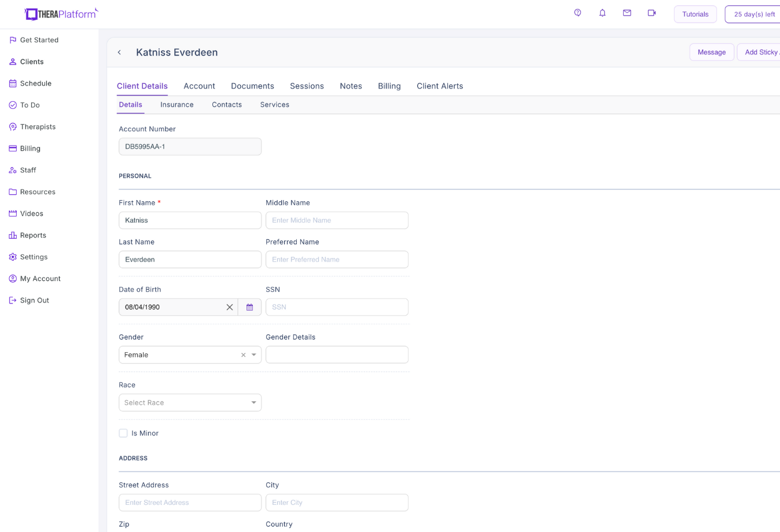780x532 pixels.
Task: Click the Last Name field with Everdeen
Action: click(190, 260)
